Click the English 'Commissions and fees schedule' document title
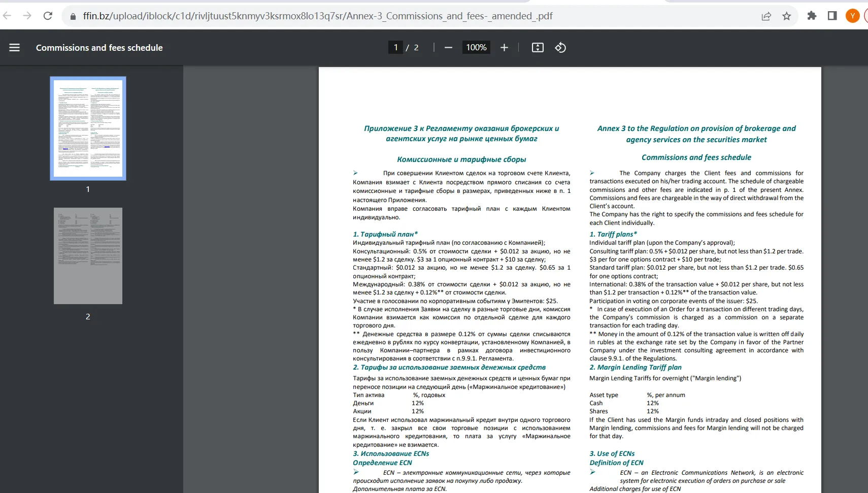The image size is (868, 493). pos(696,157)
